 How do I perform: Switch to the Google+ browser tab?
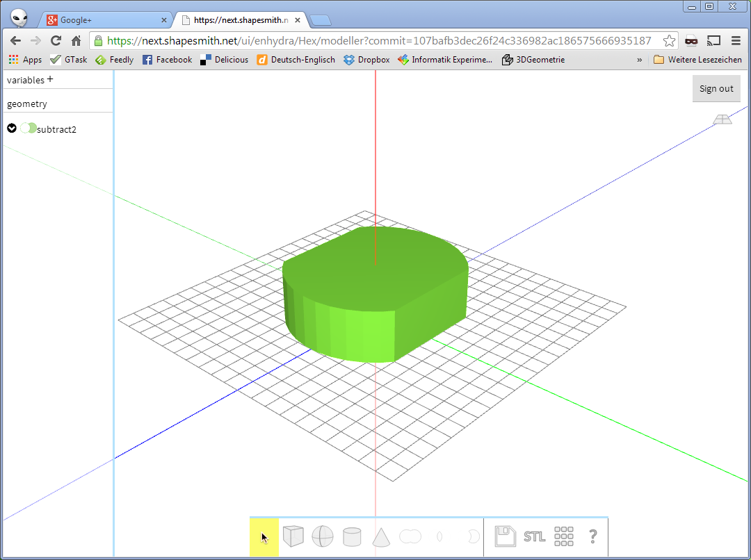104,20
